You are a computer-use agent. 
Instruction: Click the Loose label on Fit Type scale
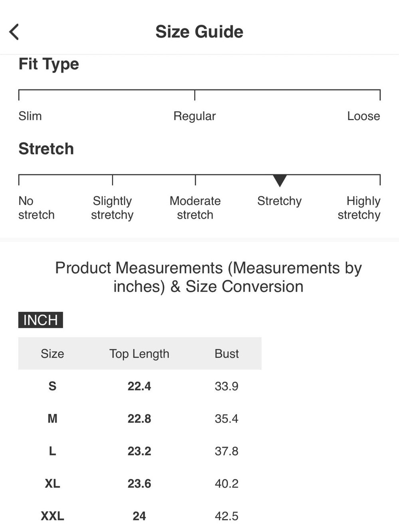tap(363, 116)
